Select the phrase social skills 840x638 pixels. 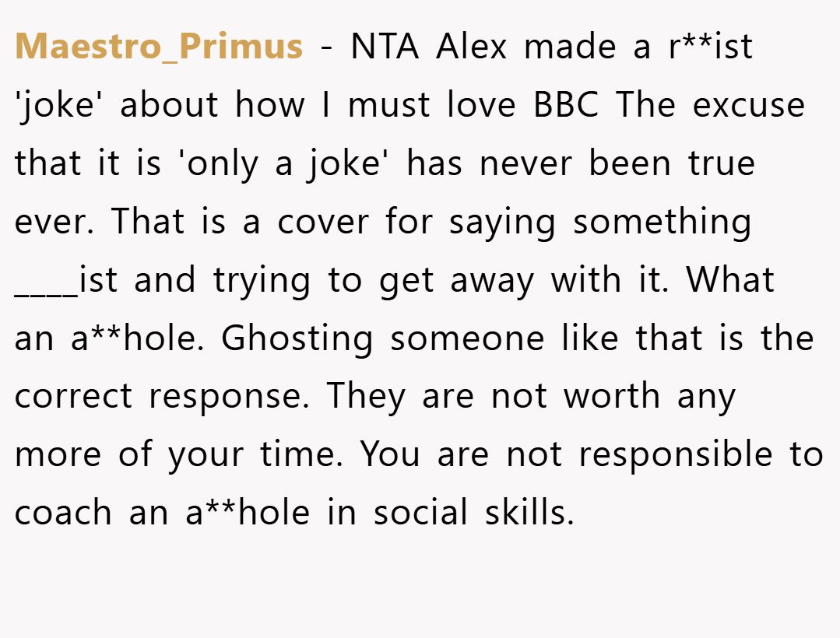click(x=473, y=513)
